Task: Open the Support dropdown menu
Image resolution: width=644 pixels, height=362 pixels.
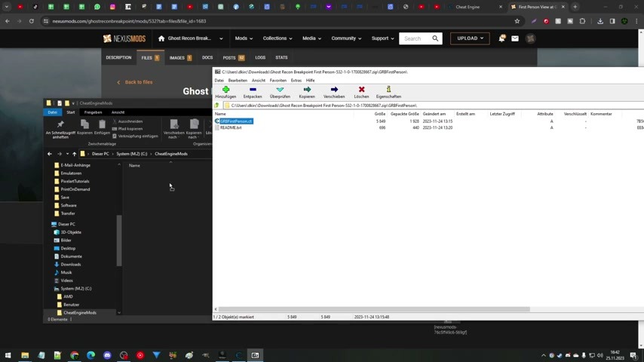Action: coord(382,38)
